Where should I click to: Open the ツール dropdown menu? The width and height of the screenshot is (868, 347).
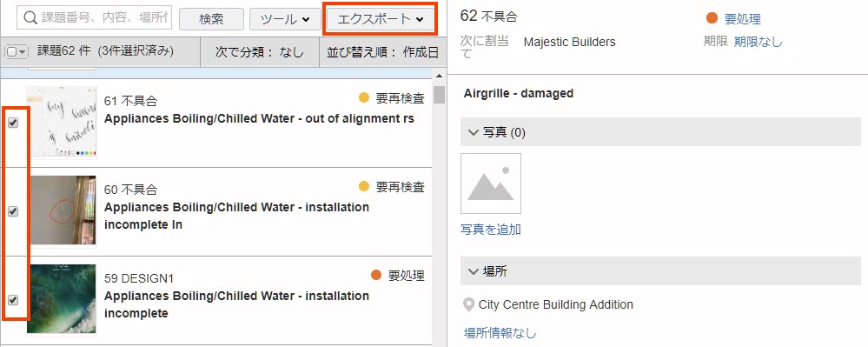[x=285, y=19]
